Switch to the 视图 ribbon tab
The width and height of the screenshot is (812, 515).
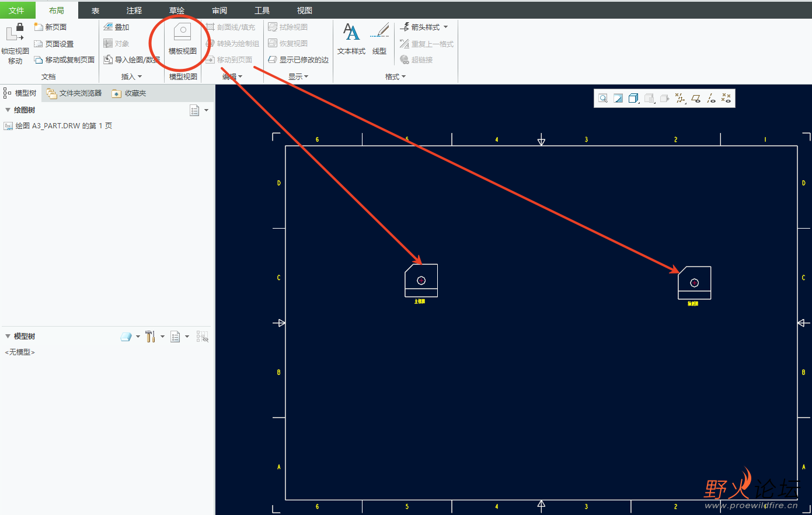coord(305,10)
